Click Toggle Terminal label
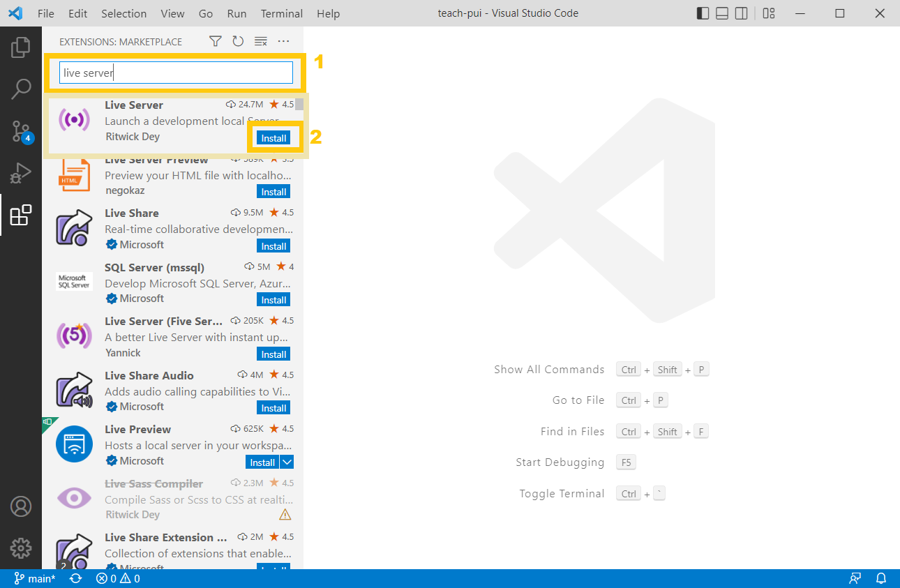900x588 pixels. click(562, 494)
